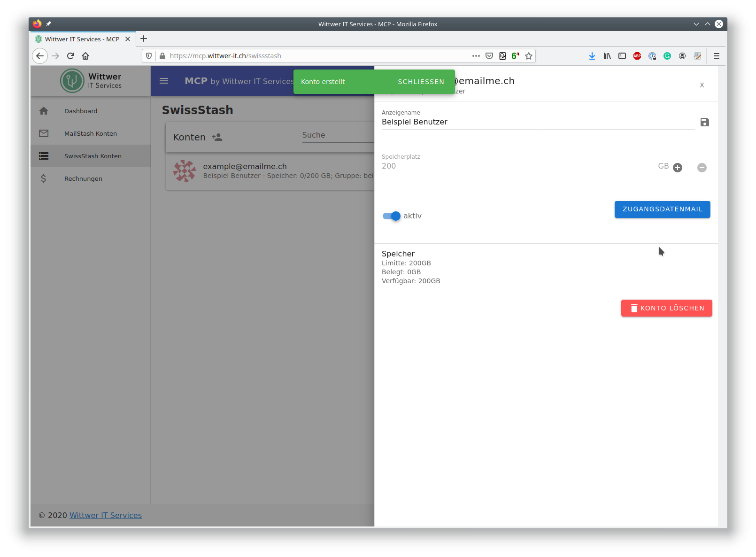The image size is (756, 557).
Task: Decrease storage with the minus icon
Action: point(702,168)
